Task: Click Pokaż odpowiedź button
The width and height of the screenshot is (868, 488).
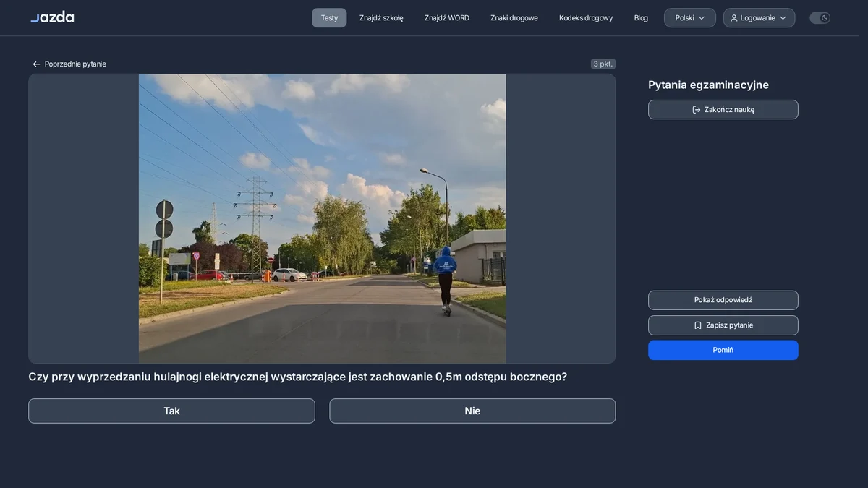Action: coord(723,300)
